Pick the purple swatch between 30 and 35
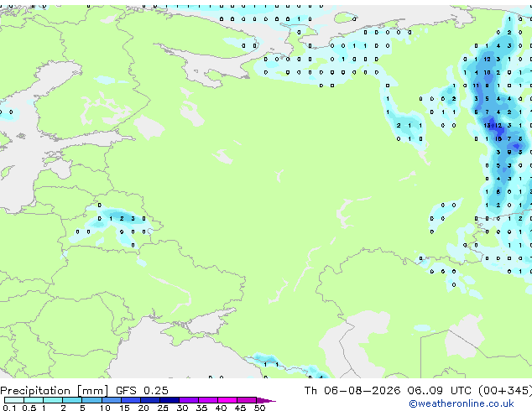 [x=189, y=400]
